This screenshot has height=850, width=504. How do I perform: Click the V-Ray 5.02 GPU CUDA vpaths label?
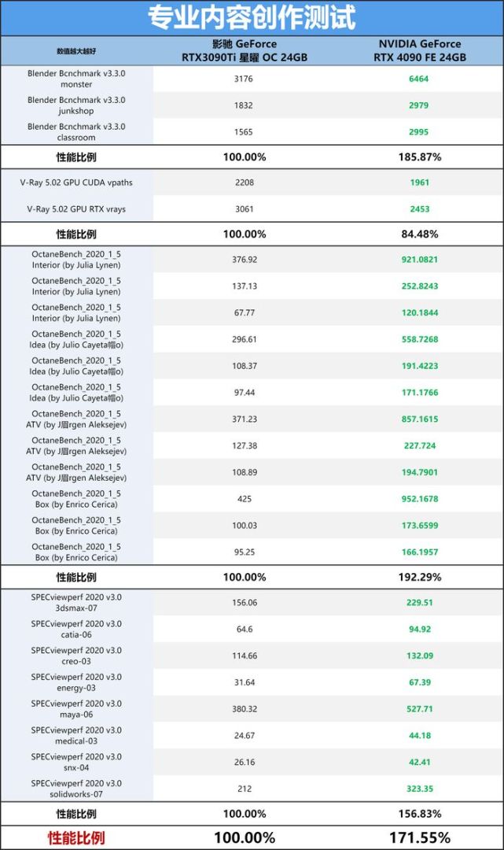[76, 183]
